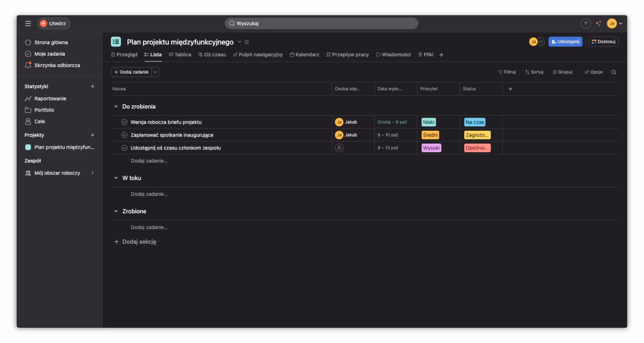Click the 'Wysoki' priority color tag
Screen dimensions: 644x343
(431, 148)
